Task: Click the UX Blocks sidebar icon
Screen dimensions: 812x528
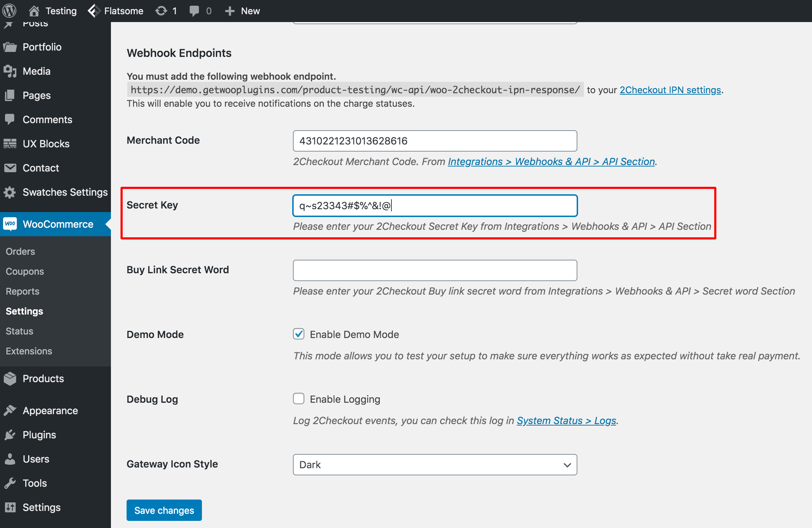Action: [x=10, y=144]
